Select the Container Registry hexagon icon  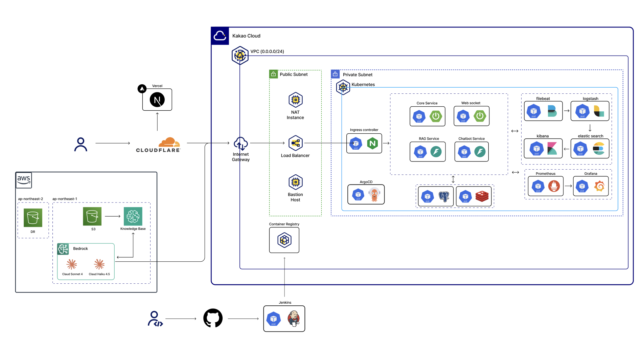tap(284, 240)
